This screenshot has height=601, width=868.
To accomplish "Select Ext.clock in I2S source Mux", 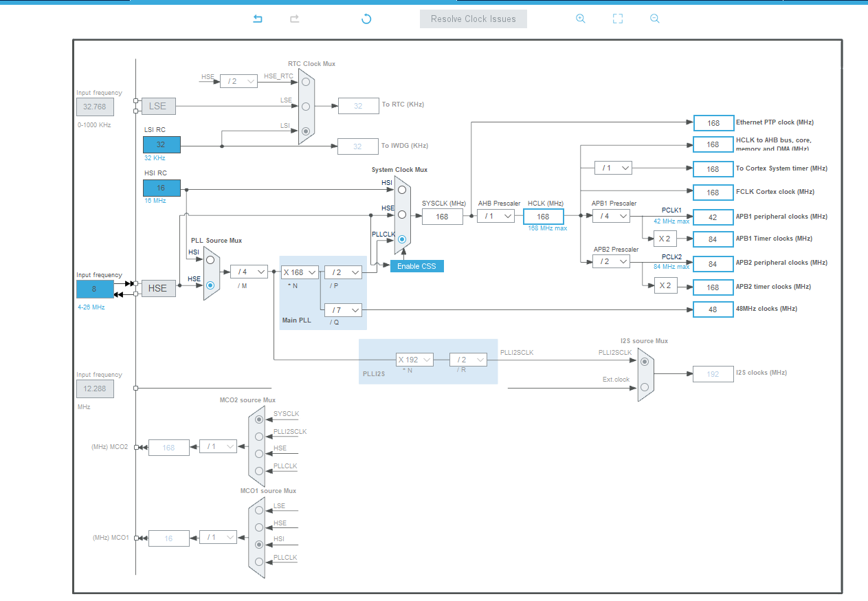I will pyautogui.click(x=644, y=387).
